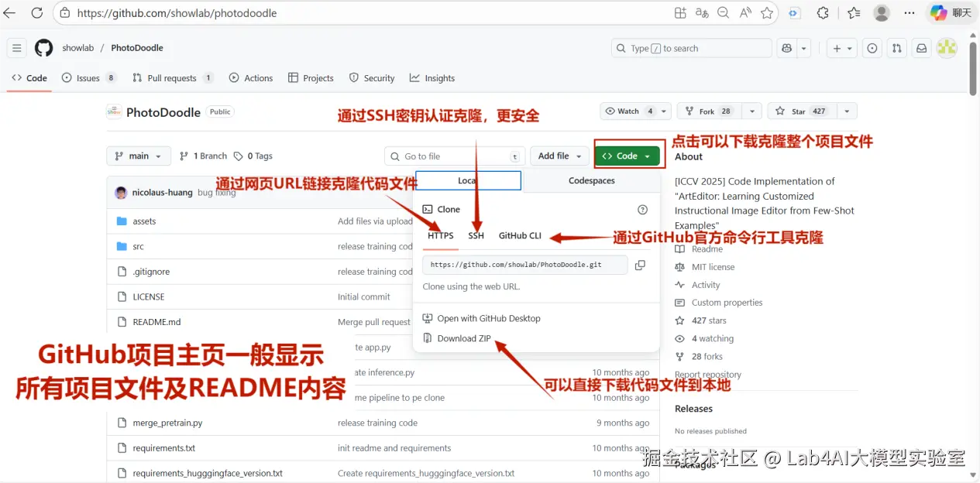Viewport: 980px width, 483px height.
Task: Expand the Copilot dropdown arrow in header
Action: click(x=803, y=48)
